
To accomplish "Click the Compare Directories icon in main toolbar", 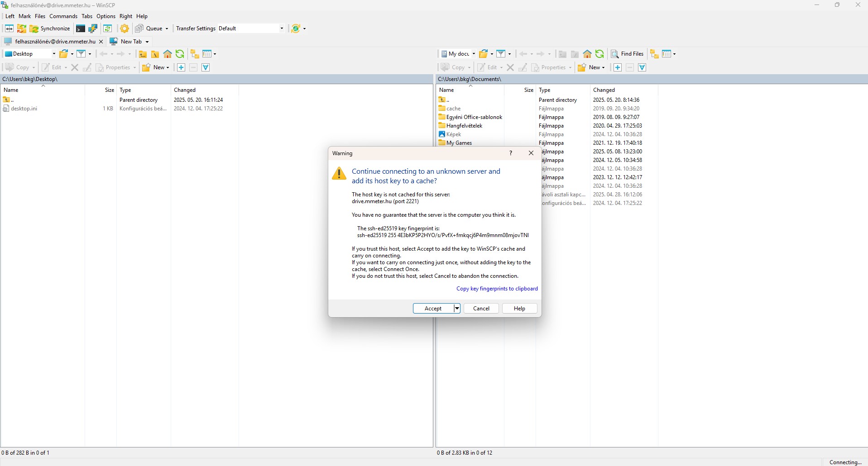I will (9, 29).
